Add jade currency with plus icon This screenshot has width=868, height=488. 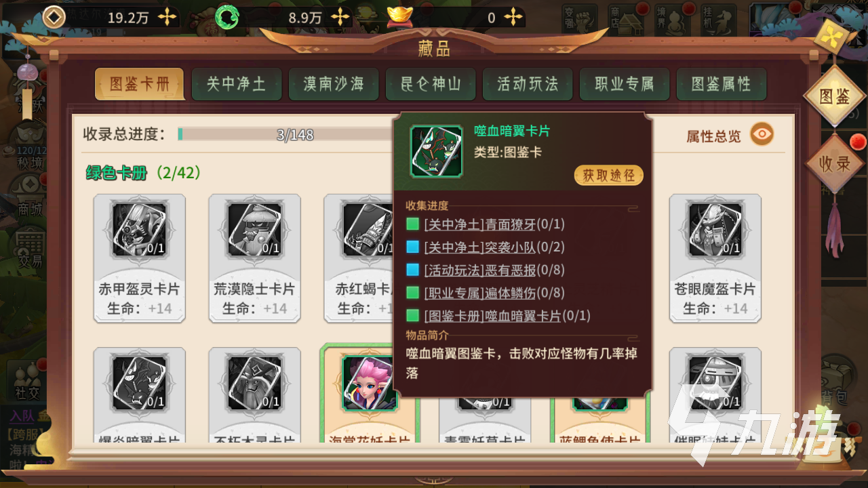coord(340,17)
